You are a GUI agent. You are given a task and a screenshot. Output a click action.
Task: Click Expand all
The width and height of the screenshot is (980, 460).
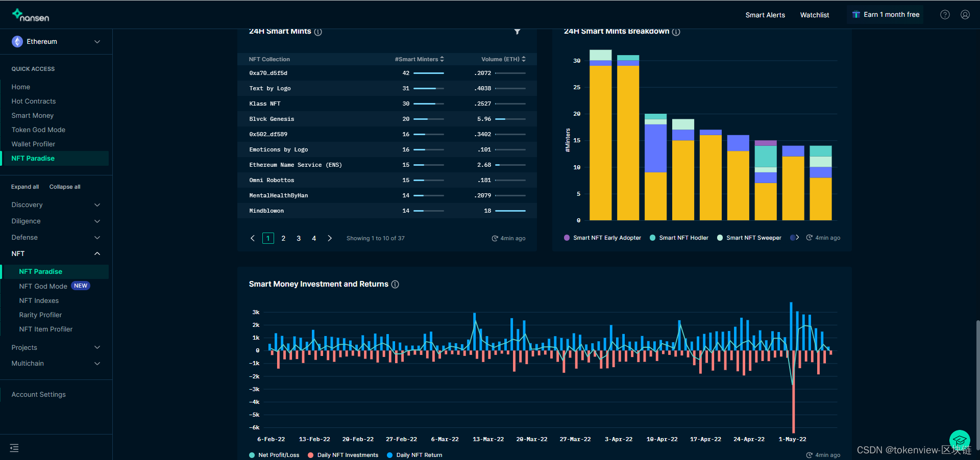[x=25, y=187]
